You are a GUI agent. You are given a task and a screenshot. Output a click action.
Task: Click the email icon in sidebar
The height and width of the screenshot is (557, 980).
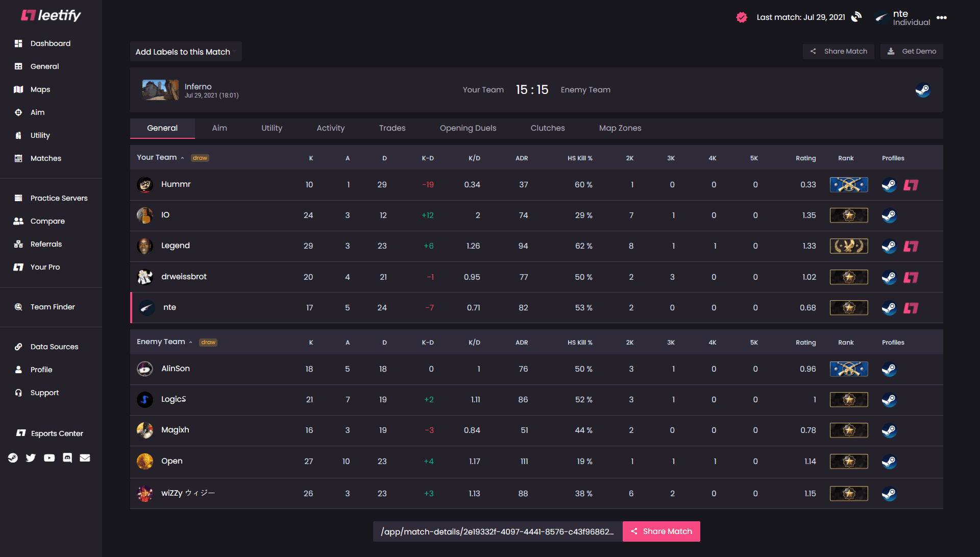85,457
